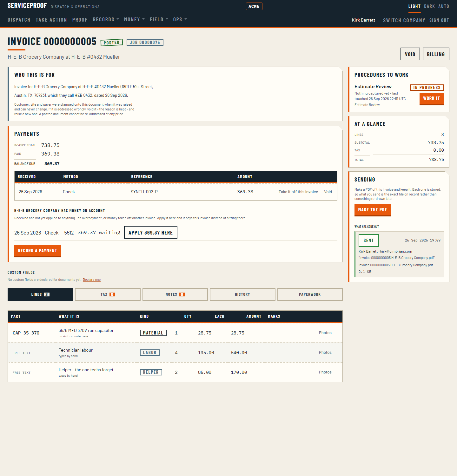Click the Posted status stamp
457x476 pixels.
tap(112, 43)
